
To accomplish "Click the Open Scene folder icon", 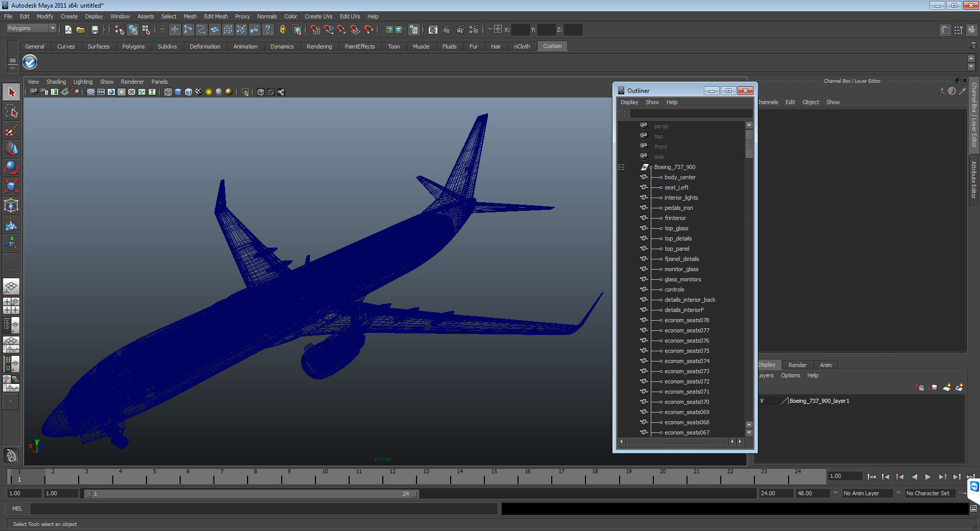I will 81,30.
